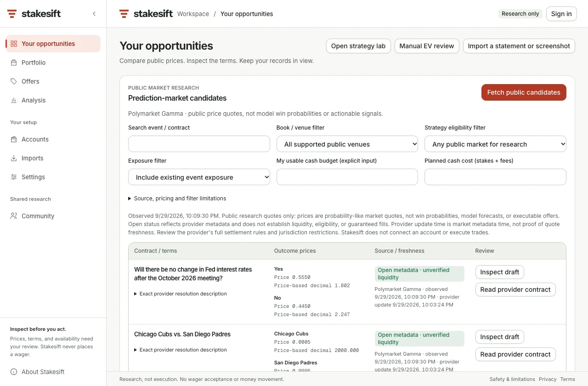Click the Outcome prices column header

point(295,251)
